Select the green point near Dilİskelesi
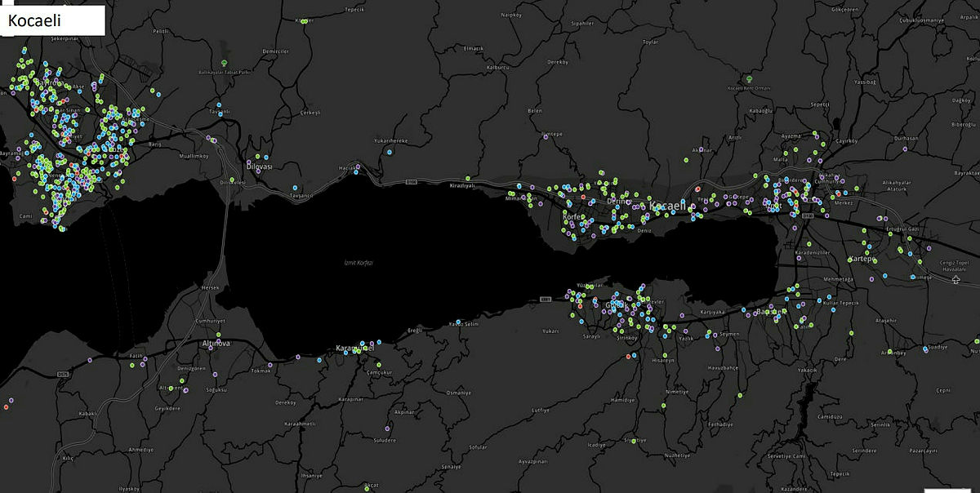Viewport: 980px width, 493px height. [x=231, y=180]
